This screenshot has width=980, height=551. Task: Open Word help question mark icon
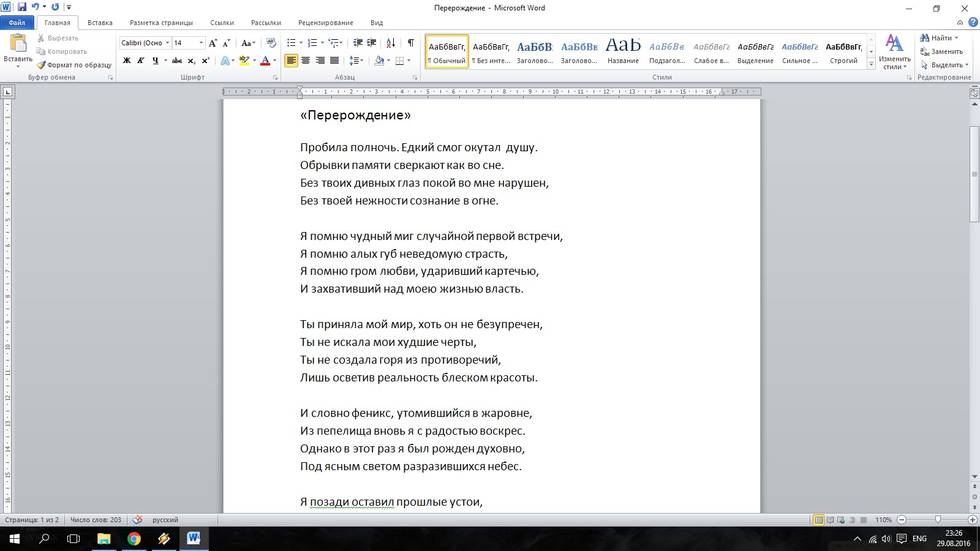(x=972, y=23)
